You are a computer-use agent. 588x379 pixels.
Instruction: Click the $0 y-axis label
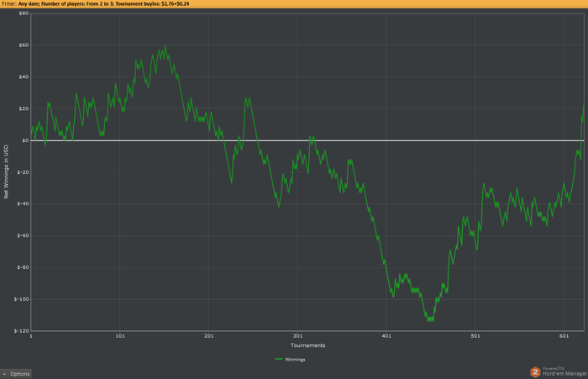pos(25,140)
